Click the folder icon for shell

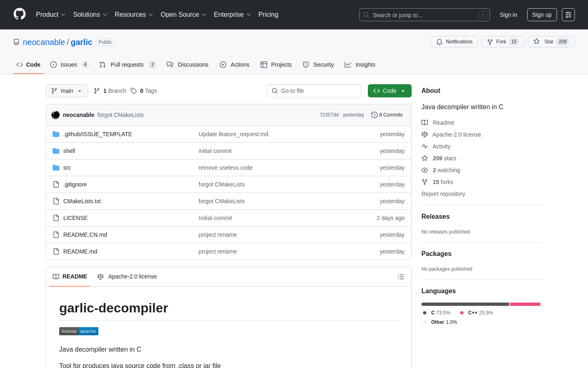(56, 151)
